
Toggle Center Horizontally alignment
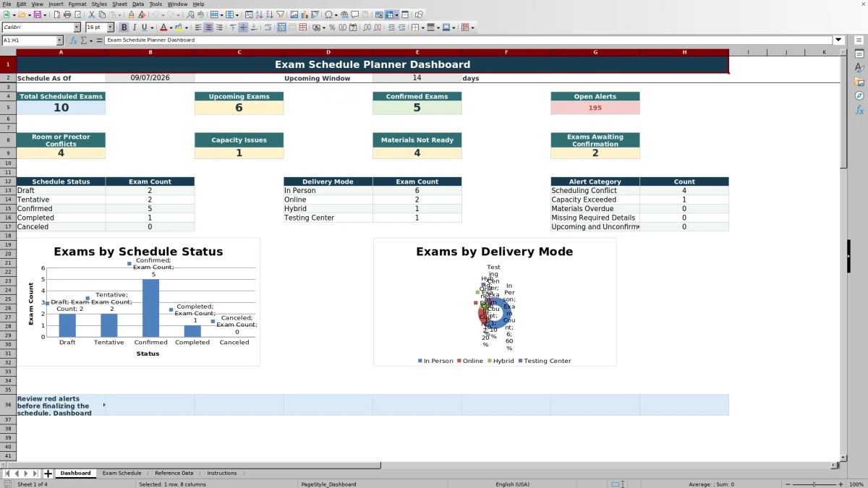(x=208, y=27)
